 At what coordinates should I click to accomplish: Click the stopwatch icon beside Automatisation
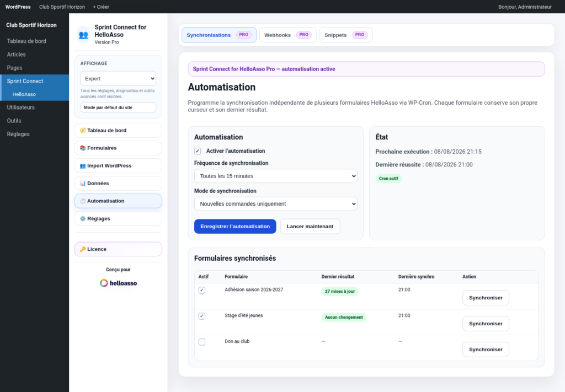[x=83, y=201]
